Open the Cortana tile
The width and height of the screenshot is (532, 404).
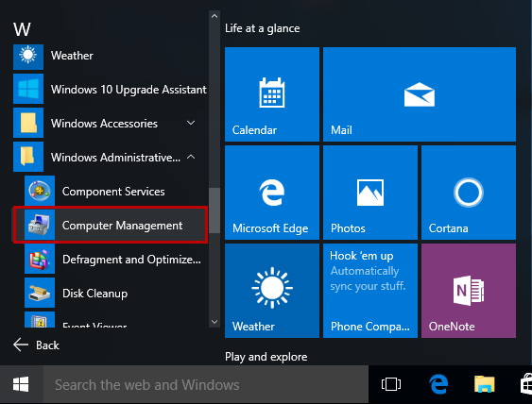click(x=469, y=193)
